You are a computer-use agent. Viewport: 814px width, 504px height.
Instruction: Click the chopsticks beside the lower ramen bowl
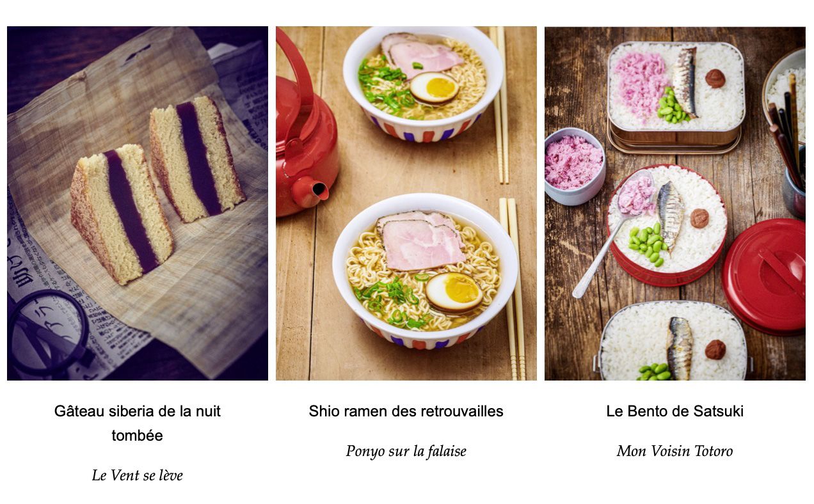513,288
